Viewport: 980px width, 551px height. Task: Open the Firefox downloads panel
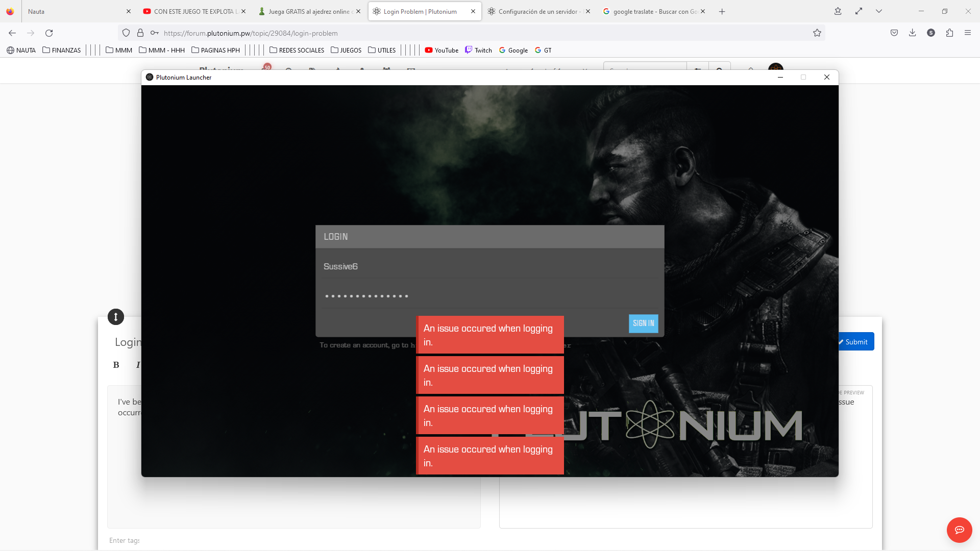pyautogui.click(x=913, y=33)
